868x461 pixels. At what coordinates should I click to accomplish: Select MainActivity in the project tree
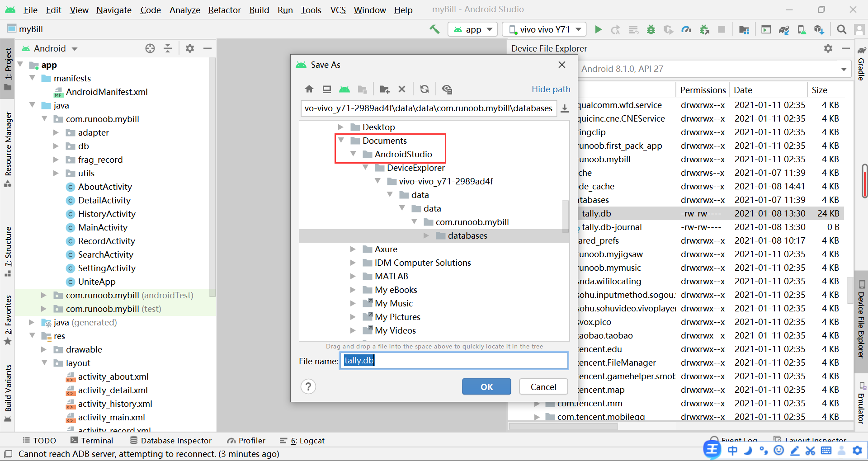(x=103, y=227)
